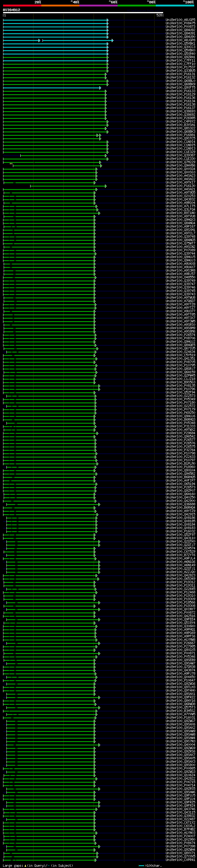Click the alignment bar of UniRef100_Q39387
Viewport: 197px width, 868px height.
[63, 156]
